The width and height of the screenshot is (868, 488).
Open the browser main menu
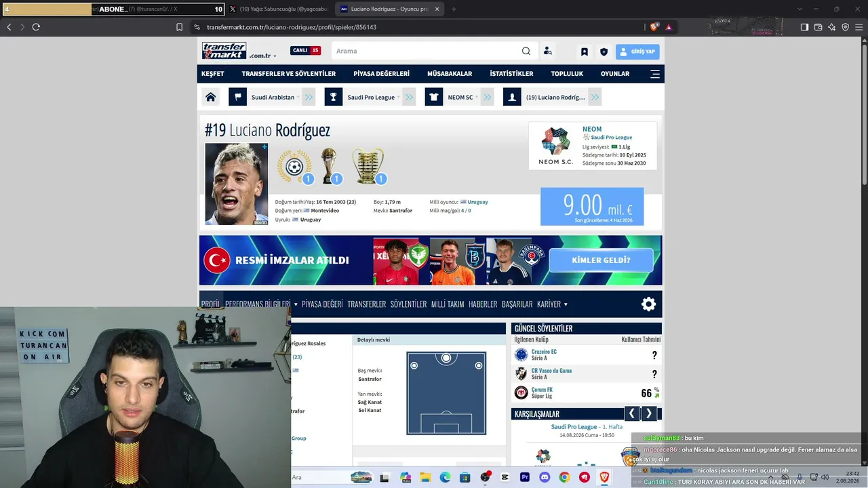coord(859,27)
